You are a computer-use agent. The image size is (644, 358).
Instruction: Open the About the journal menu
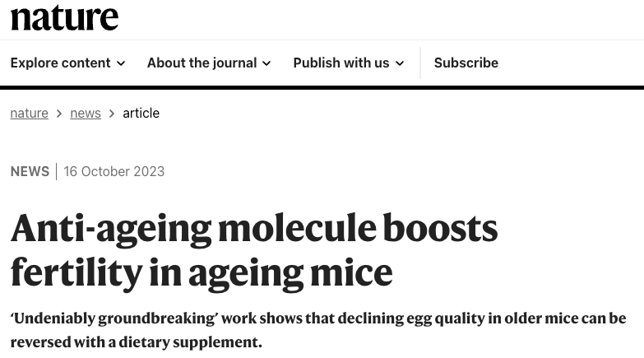tap(202, 63)
